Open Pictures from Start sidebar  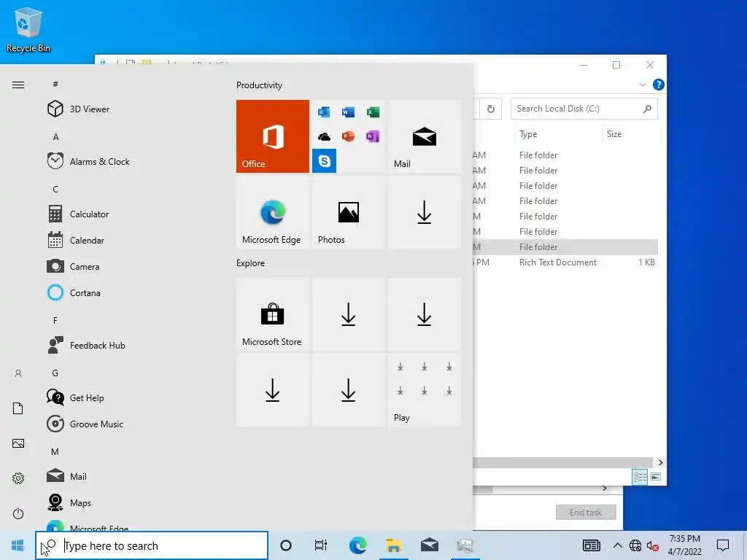(18, 443)
